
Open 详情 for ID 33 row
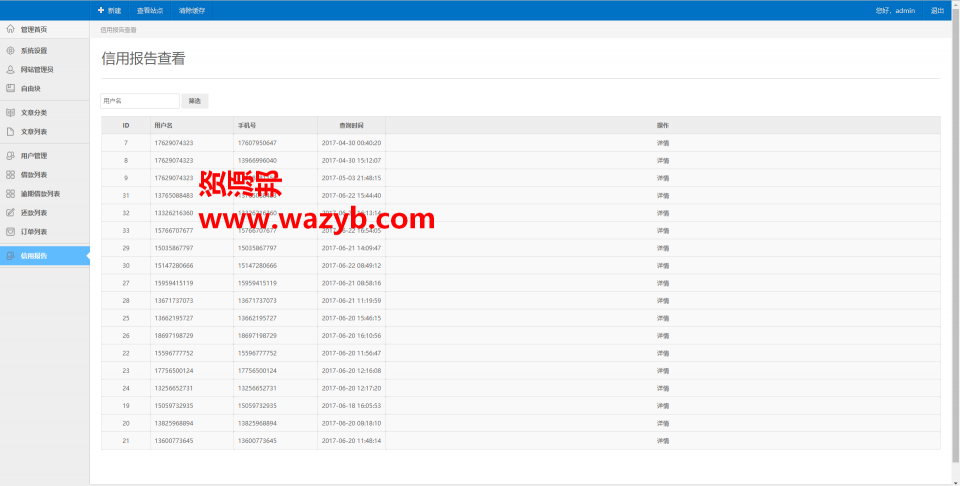pos(662,230)
